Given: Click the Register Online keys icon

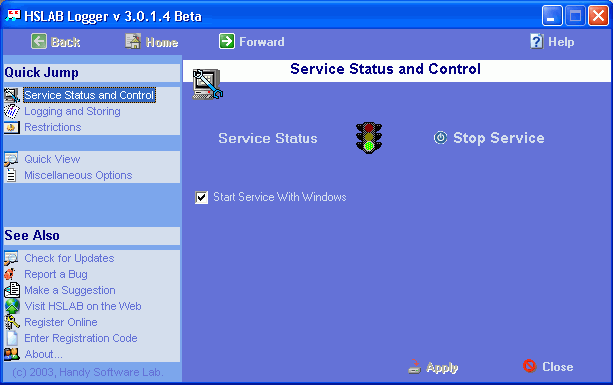Looking at the screenshot, I should point(12,322).
